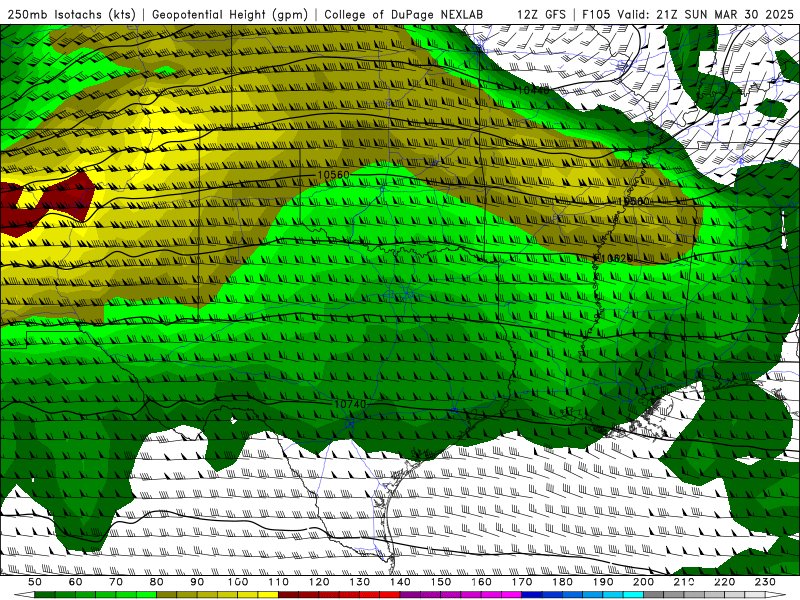Screen dimensions: 800x600
Task: Click the 210 tick label on the color bar
Action: coord(684,582)
